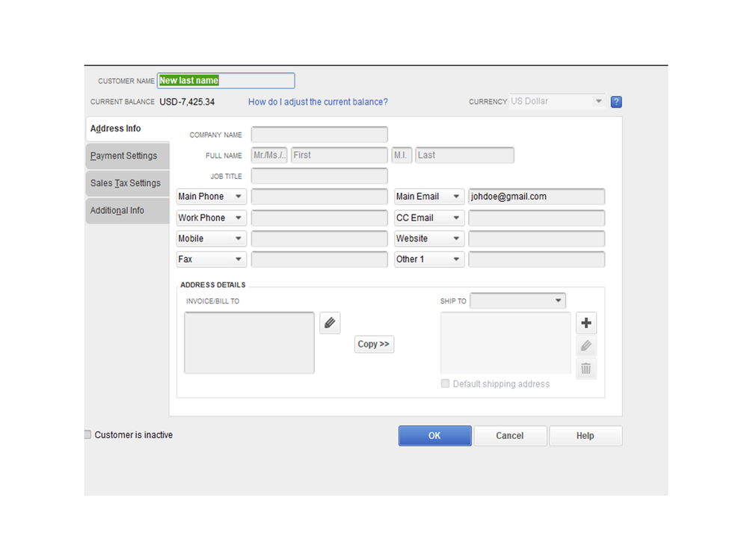Switch to the Address Info tab
747x560 pixels.
[127, 129]
